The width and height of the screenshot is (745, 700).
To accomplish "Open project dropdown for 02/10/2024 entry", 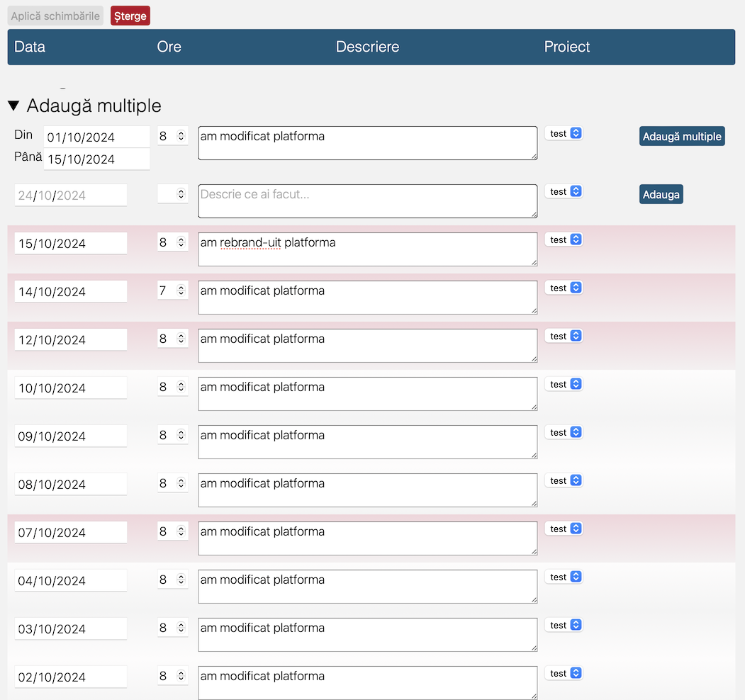I will 564,673.
